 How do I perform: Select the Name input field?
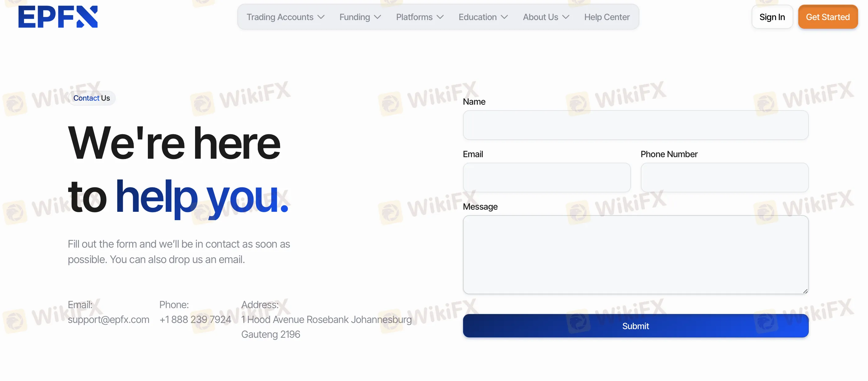point(636,125)
